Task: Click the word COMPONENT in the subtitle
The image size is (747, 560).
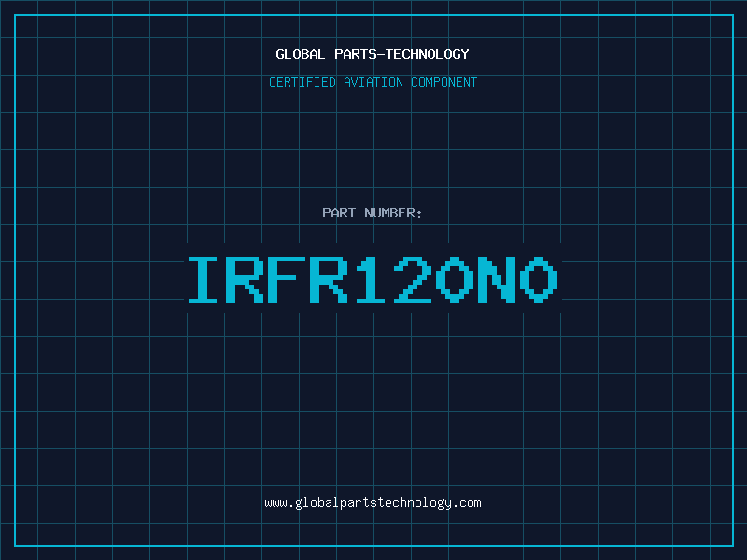Action: (x=444, y=82)
